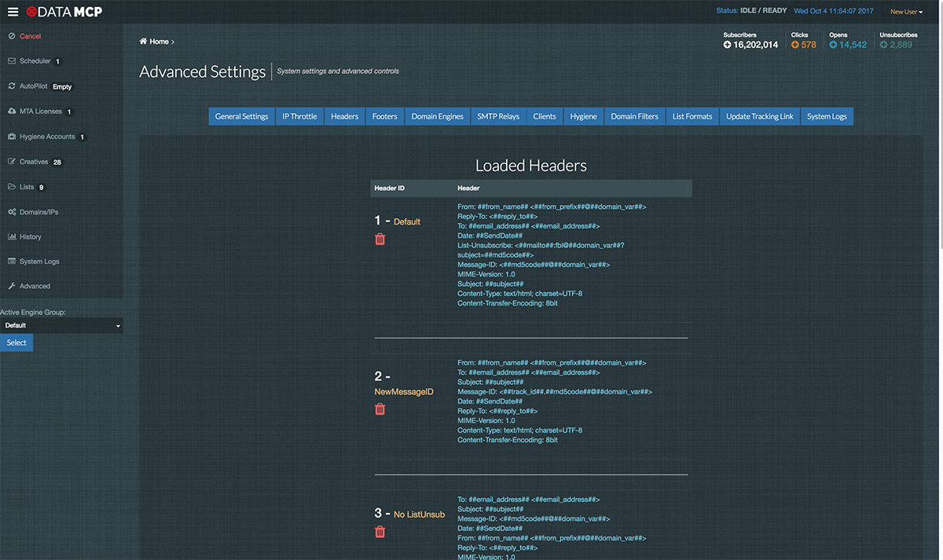Switch to Domain Engines tab
Image resolution: width=943 pixels, height=560 pixels.
438,116
